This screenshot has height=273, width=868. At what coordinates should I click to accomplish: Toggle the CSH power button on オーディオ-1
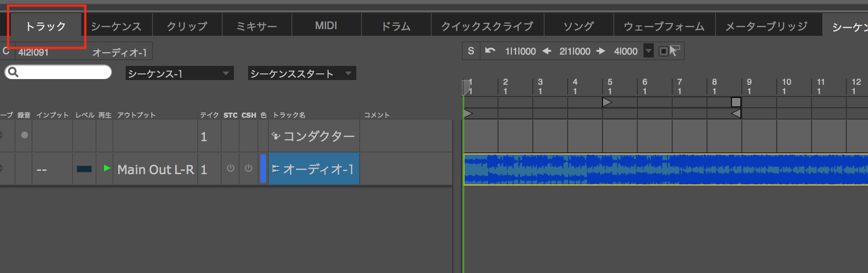click(249, 169)
